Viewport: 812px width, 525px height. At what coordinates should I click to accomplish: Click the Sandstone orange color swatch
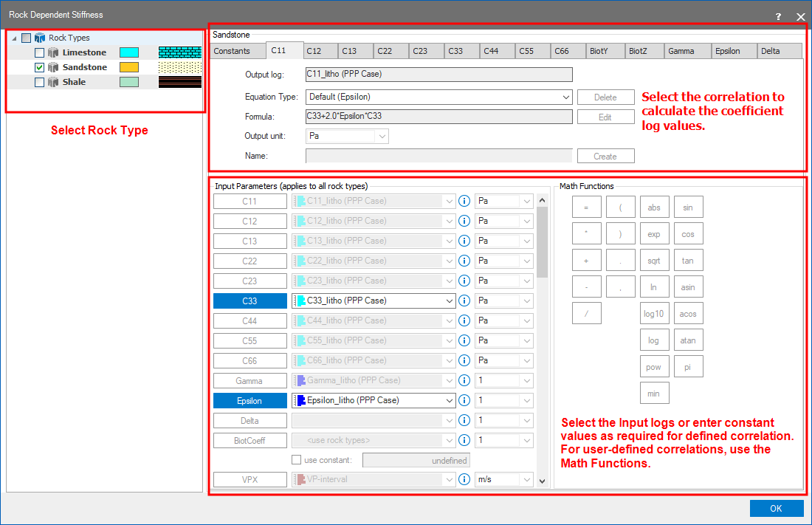pyautogui.click(x=129, y=67)
